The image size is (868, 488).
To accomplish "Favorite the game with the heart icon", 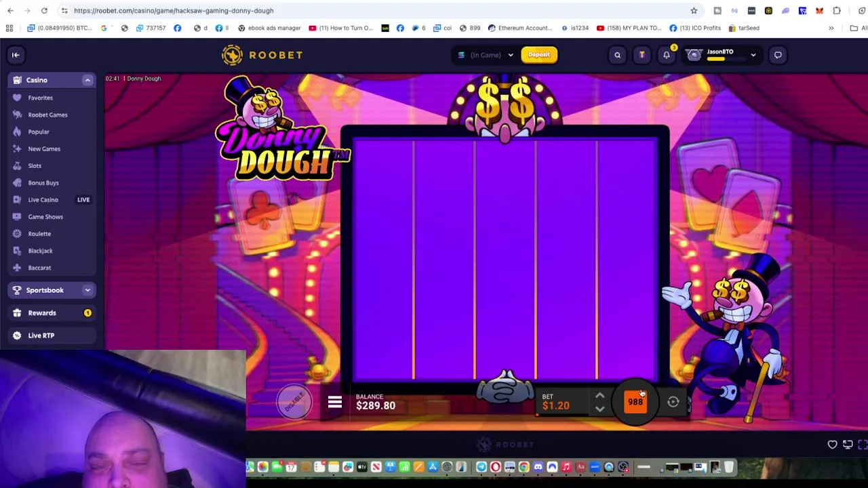I will coord(832,445).
